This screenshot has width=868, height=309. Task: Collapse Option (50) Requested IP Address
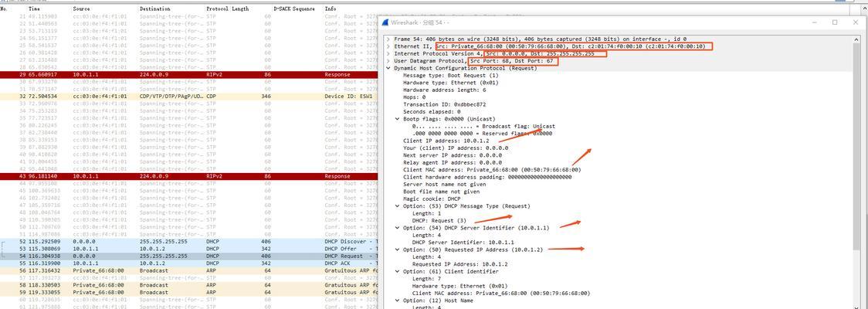point(398,250)
